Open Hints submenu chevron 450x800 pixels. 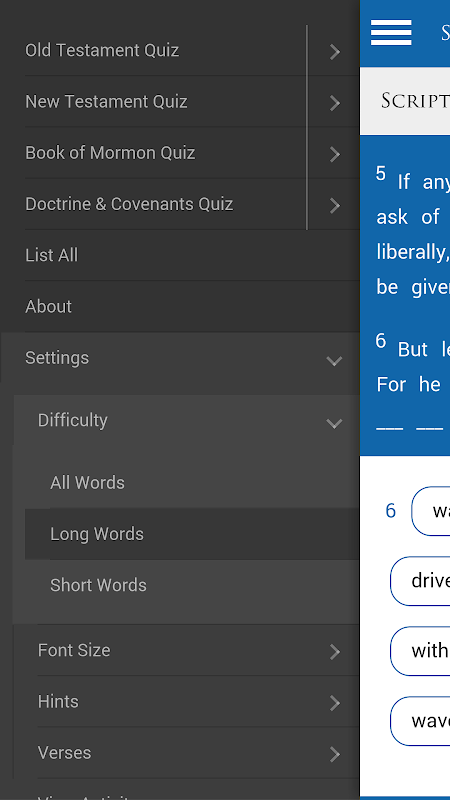[335, 703]
